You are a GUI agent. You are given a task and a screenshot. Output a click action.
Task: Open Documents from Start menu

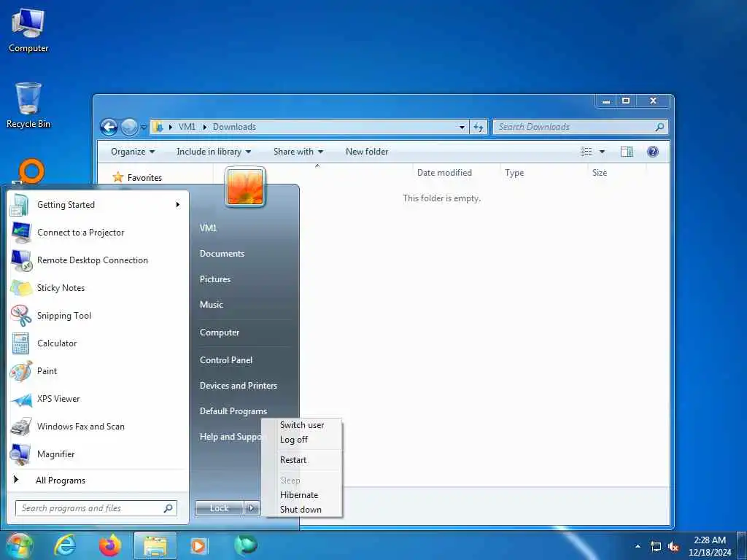222,254
